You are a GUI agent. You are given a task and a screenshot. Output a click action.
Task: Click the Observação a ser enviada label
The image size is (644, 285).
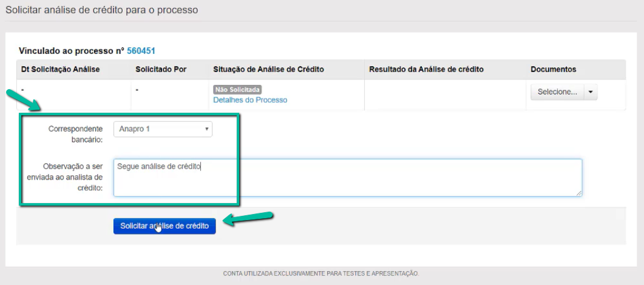72,177
